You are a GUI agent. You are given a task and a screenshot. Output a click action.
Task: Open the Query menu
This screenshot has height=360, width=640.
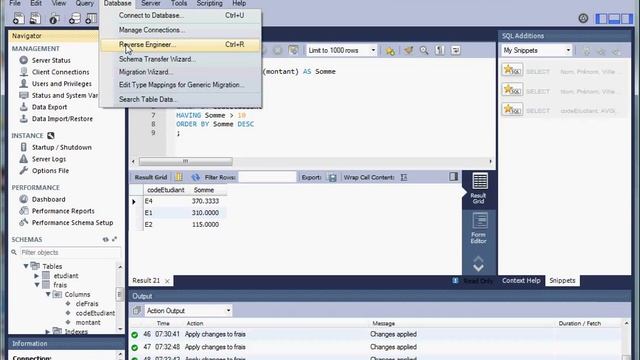pos(84,3)
